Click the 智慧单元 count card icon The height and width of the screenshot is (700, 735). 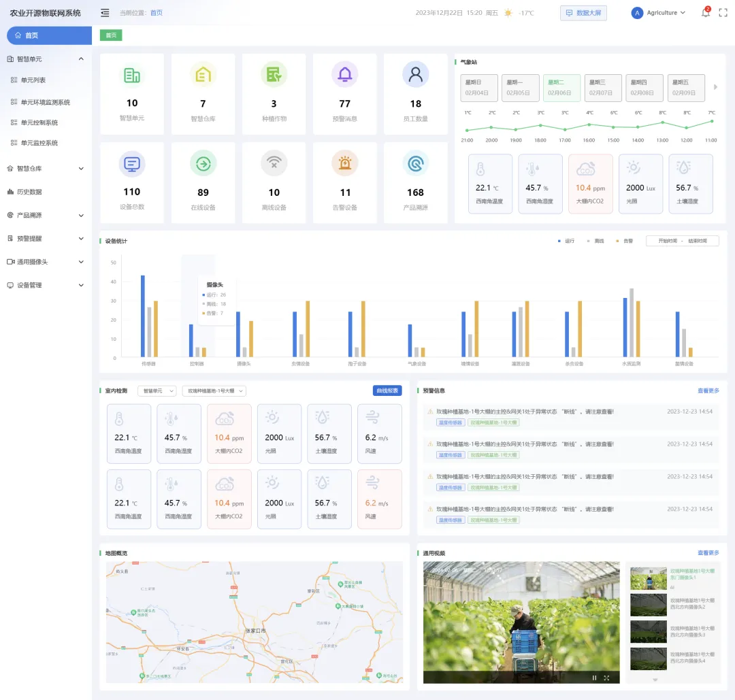(x=132, y=75)
